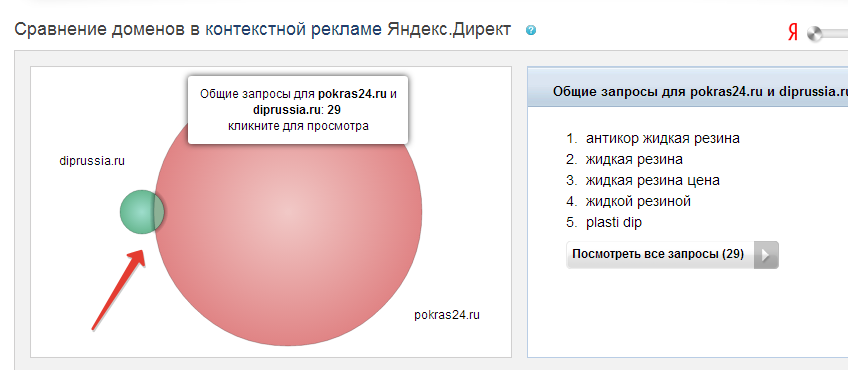This screenshot has height=370, width=848.
Task: Click query антикор жидкая резина
Action: [662, 138]
